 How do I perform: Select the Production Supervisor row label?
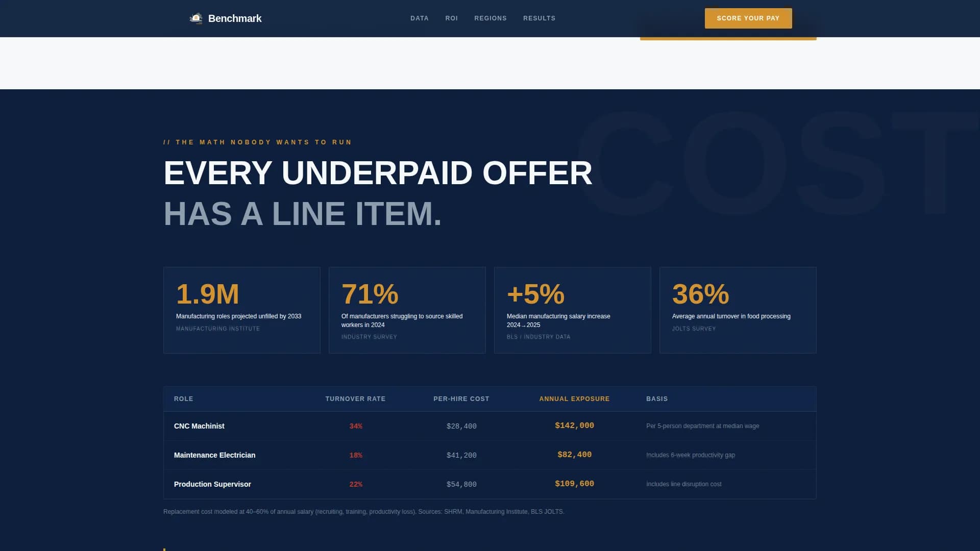point(212,484)
